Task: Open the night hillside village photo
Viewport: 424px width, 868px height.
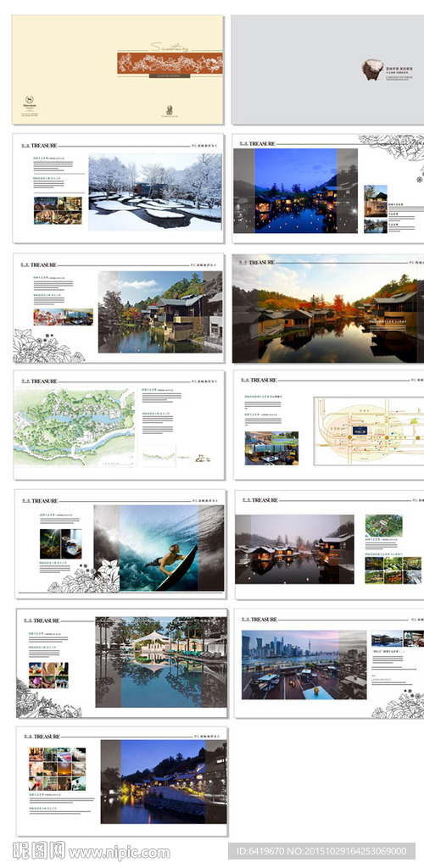Action: point(164,782)
